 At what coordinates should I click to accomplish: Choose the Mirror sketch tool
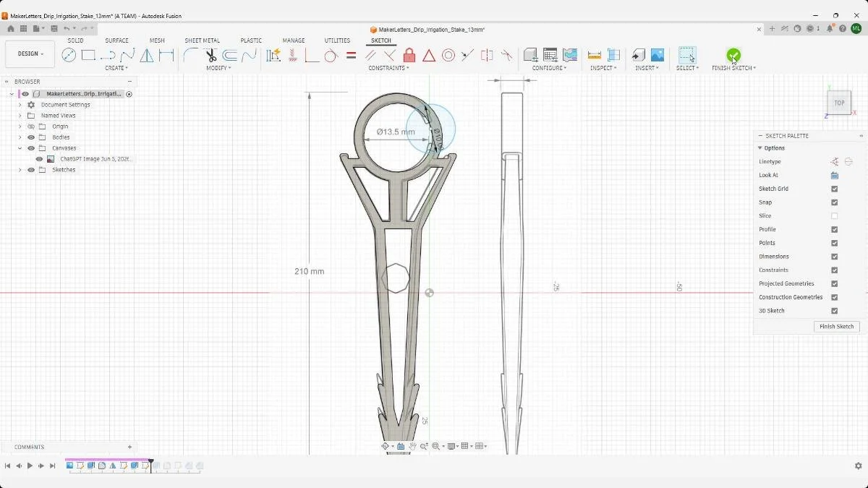[147, 55]
